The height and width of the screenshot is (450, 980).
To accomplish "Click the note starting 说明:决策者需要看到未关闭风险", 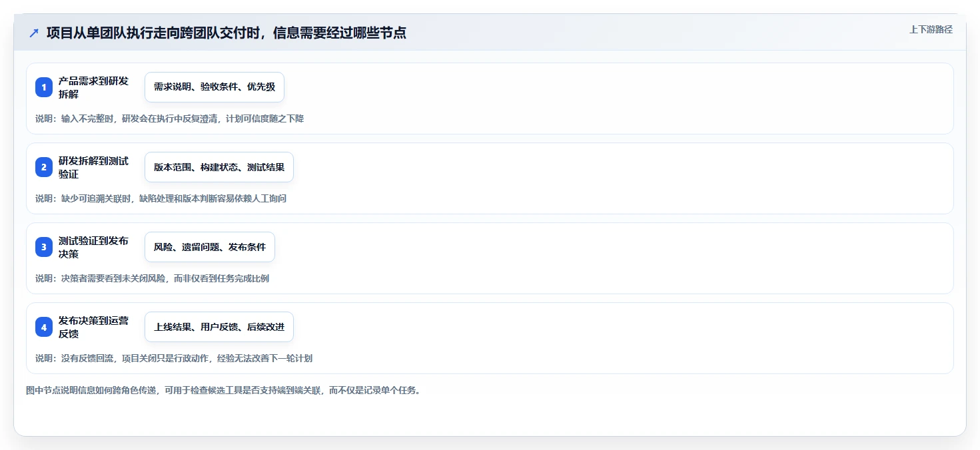I will point(152,278).
